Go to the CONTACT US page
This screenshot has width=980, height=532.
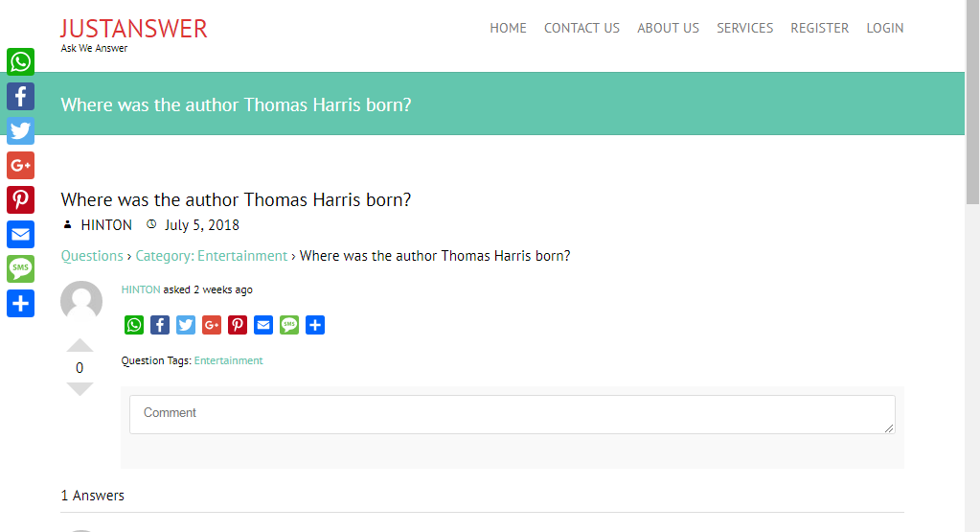[581, 28]
